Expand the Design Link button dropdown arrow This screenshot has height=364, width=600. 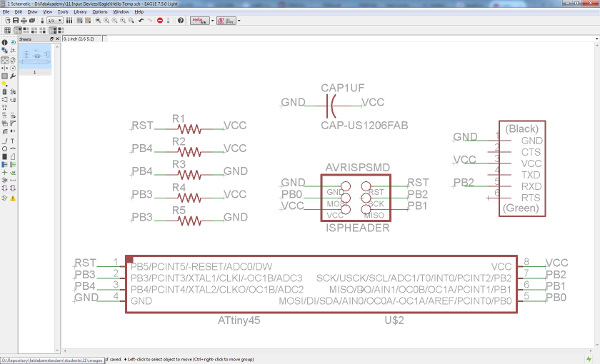(x=212, y=20)
